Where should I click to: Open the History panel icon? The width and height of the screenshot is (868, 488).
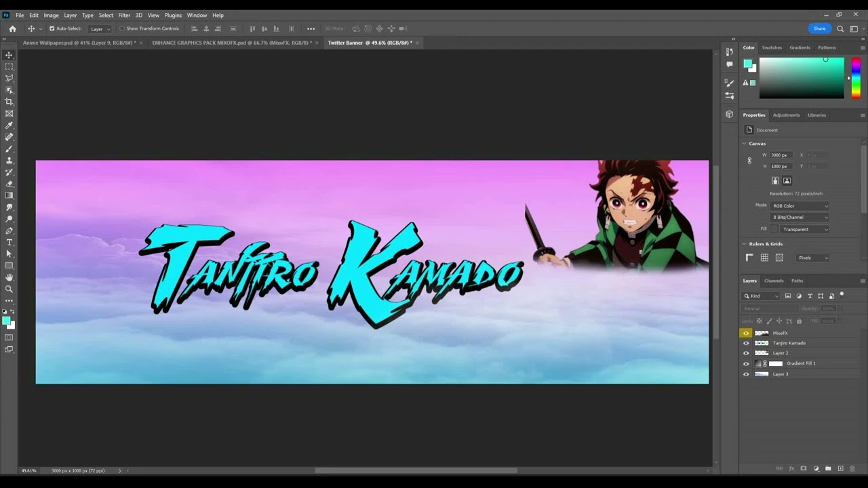click(729, 52)
